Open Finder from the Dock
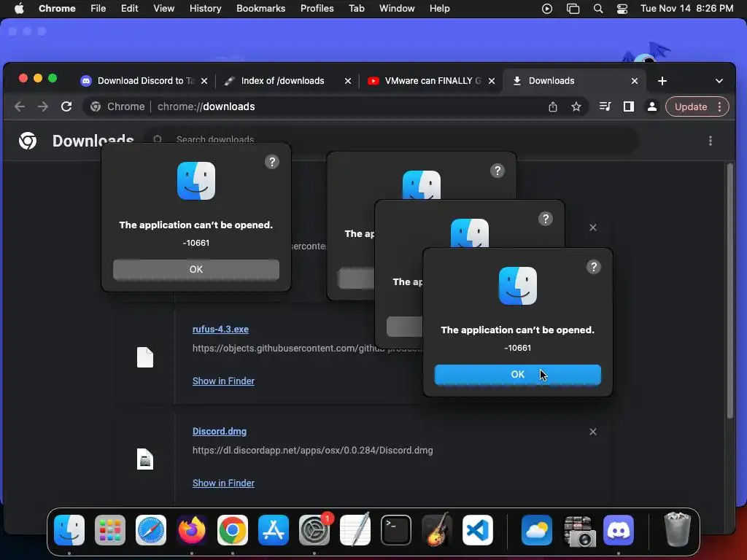 click(69, 530)
